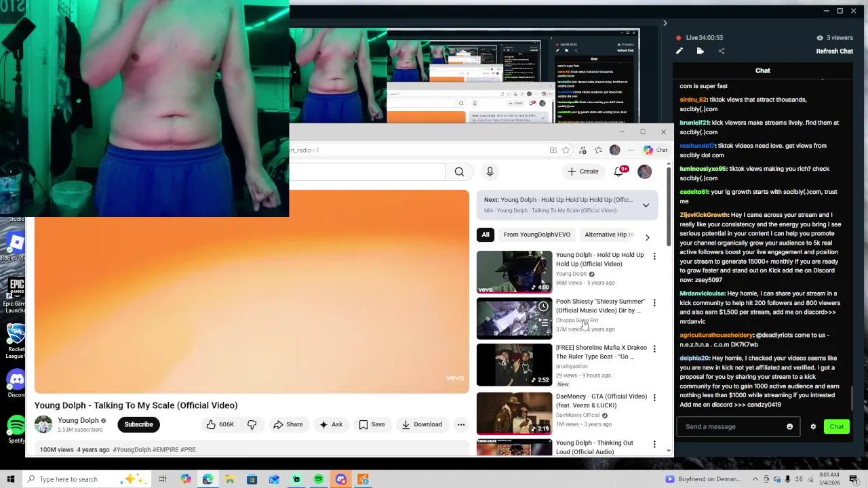
Task: Open Young Dolph channel avatar
Action: [x=43, y=424]
